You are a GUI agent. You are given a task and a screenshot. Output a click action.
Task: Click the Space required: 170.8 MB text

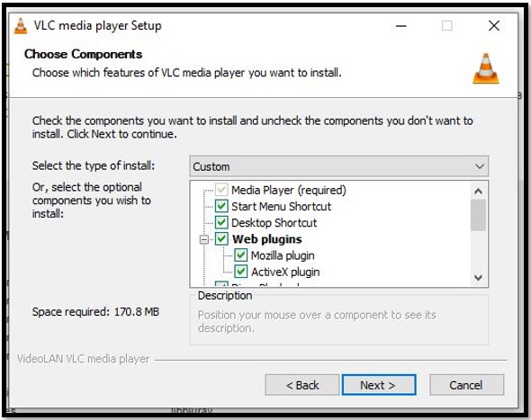tap(95, 312)
